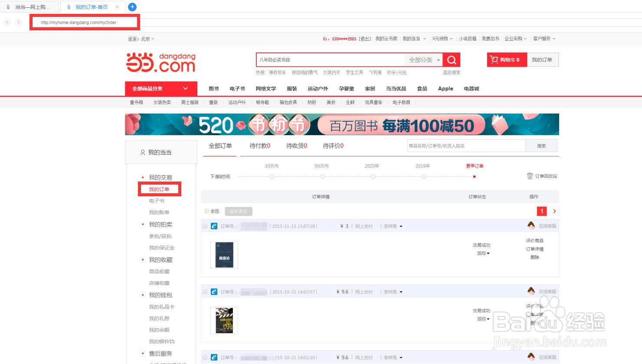Click the main search input field

[x=331, y=60]
